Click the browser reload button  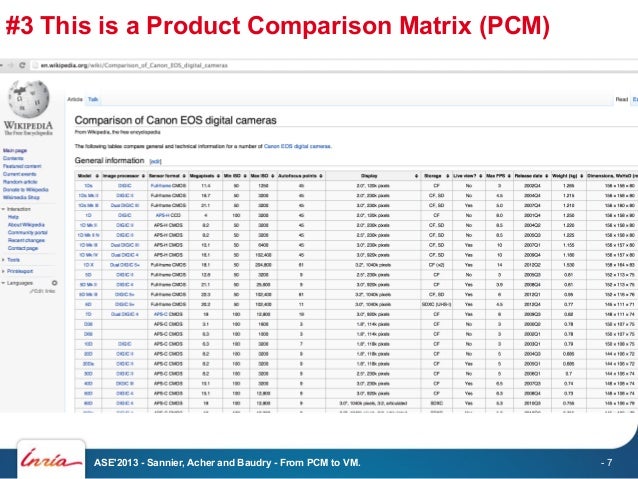tap(22, 65)
